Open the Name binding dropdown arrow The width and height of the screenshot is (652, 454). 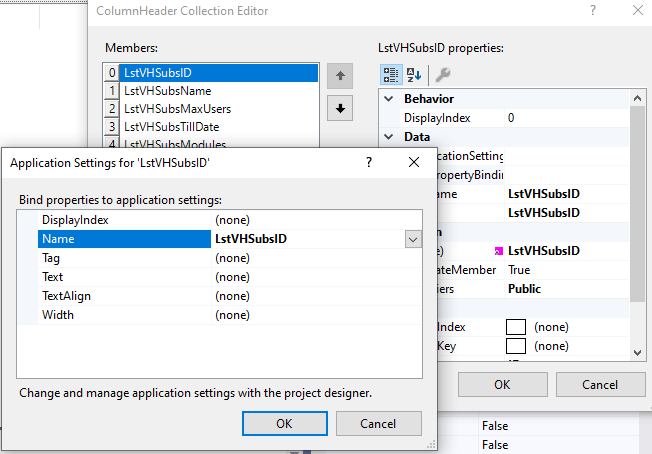pos(412,239)
